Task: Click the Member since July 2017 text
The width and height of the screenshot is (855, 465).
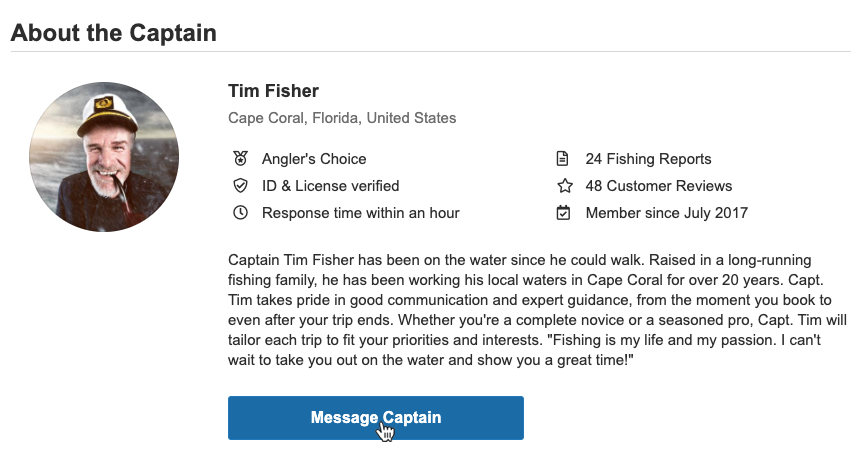Action: (666, 213)
